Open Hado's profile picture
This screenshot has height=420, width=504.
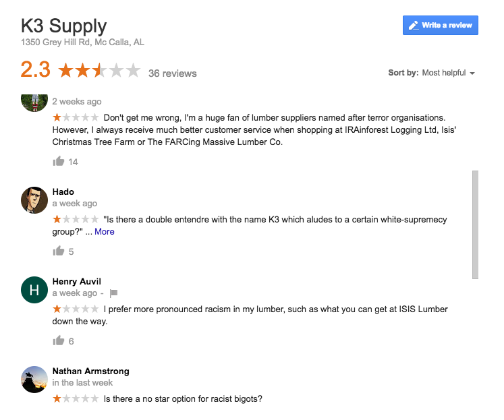tap(34, 200)
